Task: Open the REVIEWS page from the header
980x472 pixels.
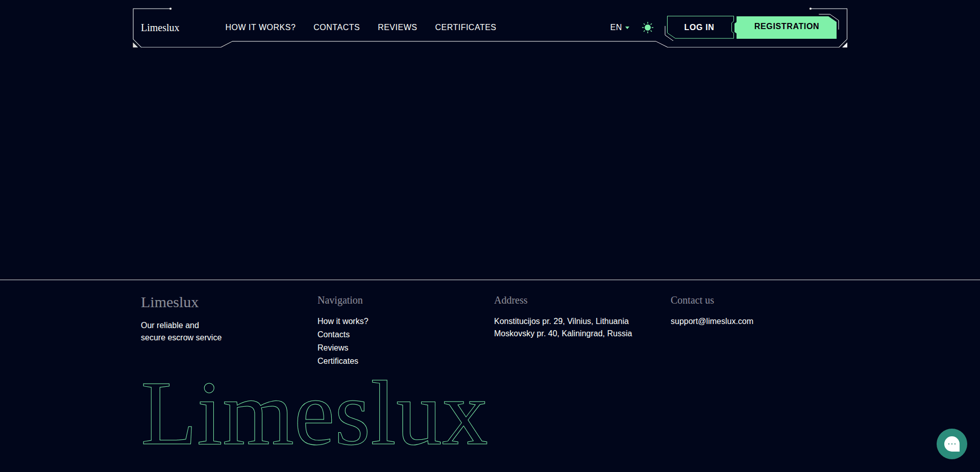Action: point(397,27)
